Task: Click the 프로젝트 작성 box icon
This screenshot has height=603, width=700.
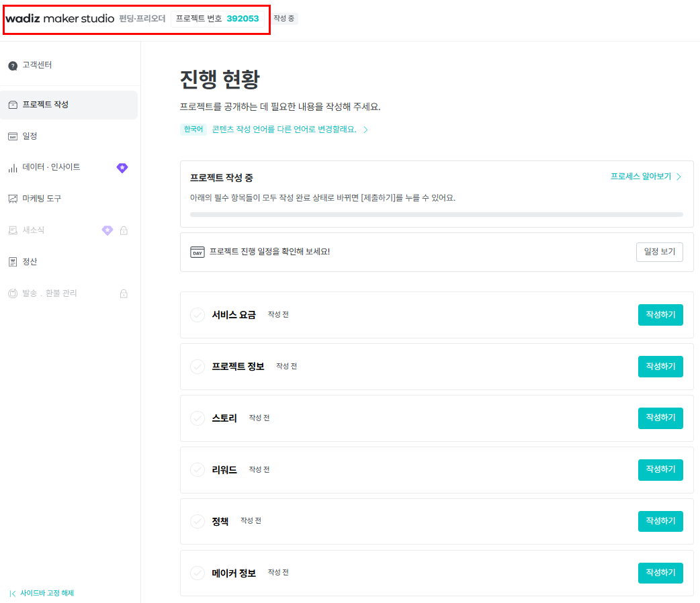Action: pyautogui.click(x=13, y=105)
